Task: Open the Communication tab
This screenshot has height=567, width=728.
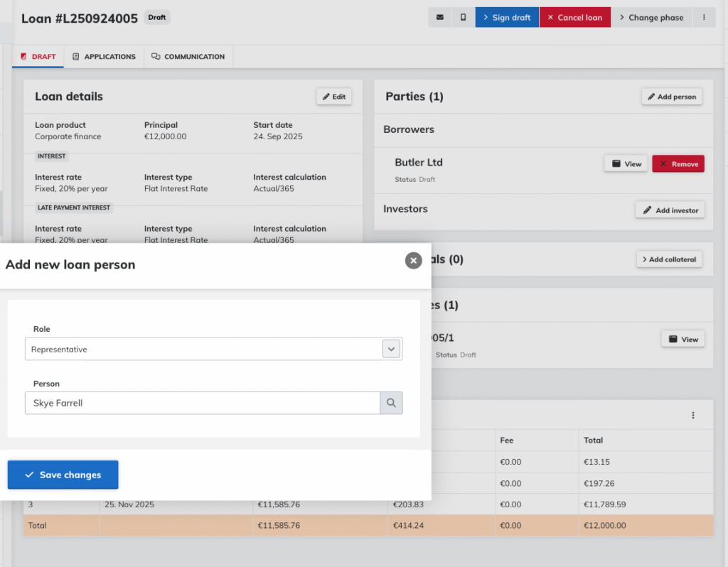Action: (x=188, y=57)
